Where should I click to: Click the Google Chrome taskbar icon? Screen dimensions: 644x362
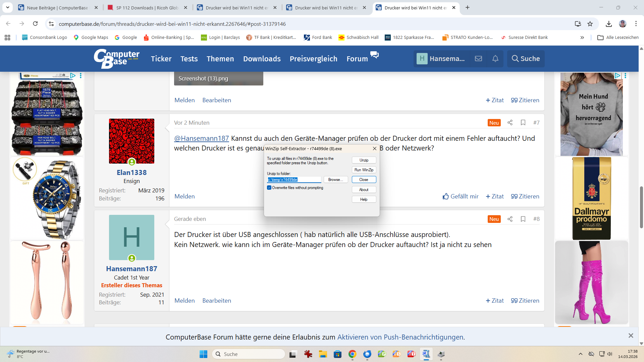(x=352, y=354)
